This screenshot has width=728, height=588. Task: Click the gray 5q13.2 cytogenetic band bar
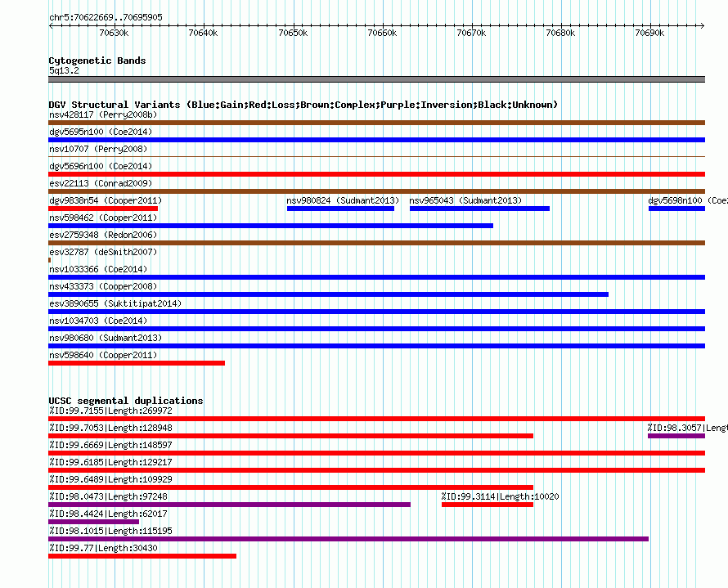pyautogui.click(x=376, y=79)
